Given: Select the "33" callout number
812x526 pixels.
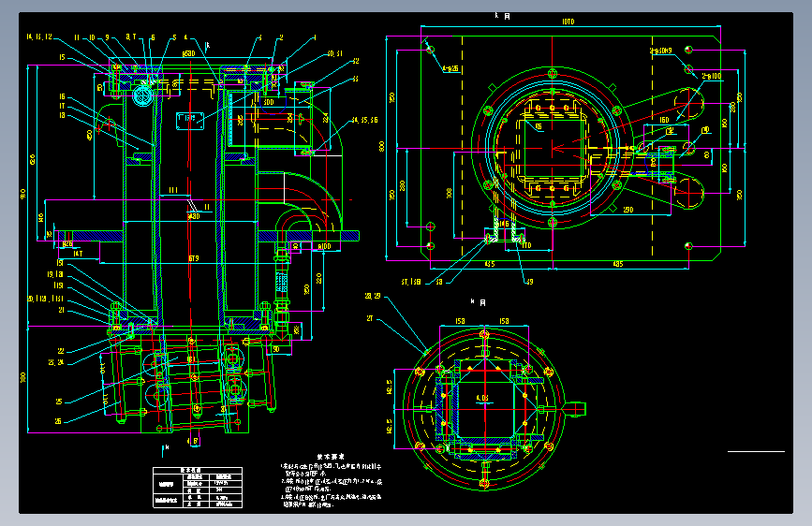Looking at the screenshot, I should (355, 80).
